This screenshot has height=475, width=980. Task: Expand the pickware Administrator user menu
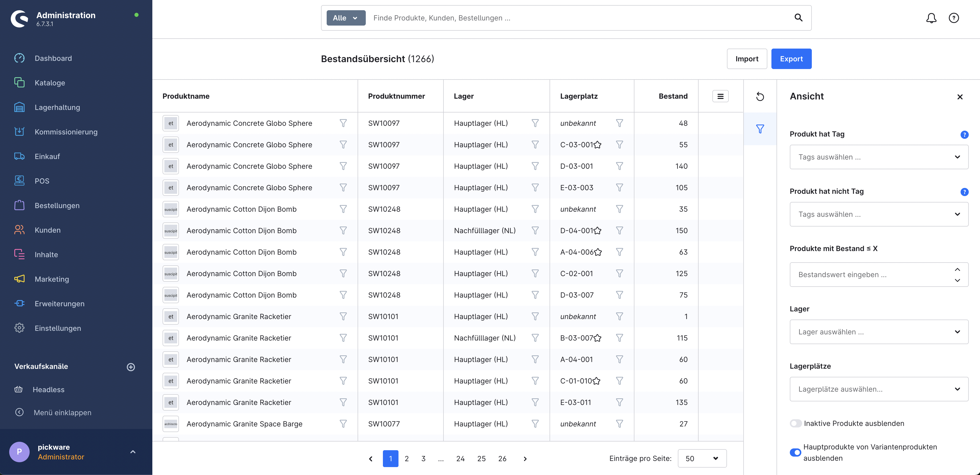(133, 452)
